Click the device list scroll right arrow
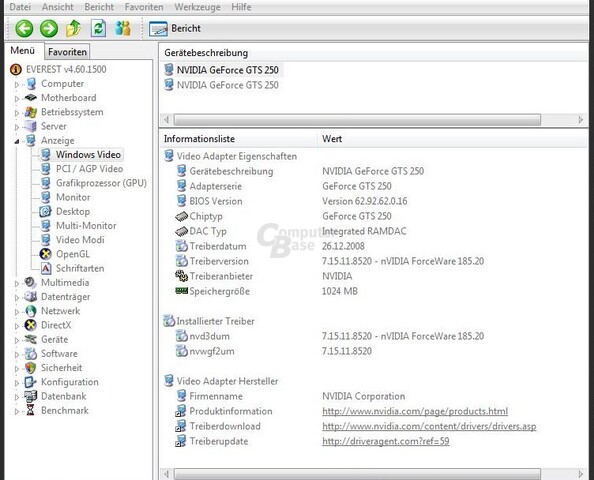 coord(581,120)
